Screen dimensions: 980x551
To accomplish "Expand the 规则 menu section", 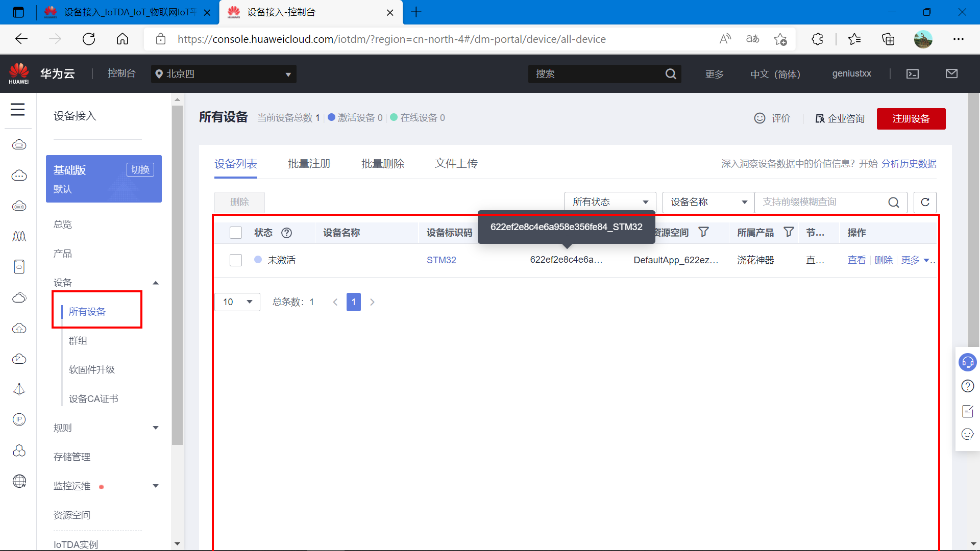I will [156, 428].
